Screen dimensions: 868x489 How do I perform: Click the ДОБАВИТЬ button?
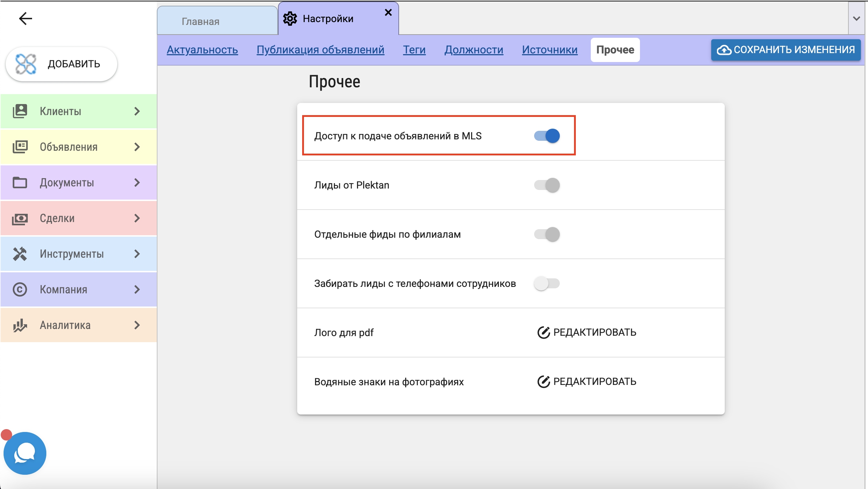[x=61, y=64]
